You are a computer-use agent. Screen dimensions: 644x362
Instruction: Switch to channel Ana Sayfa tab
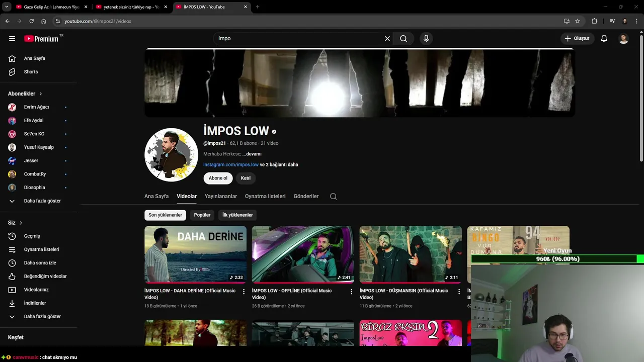(x=156, y=196)
